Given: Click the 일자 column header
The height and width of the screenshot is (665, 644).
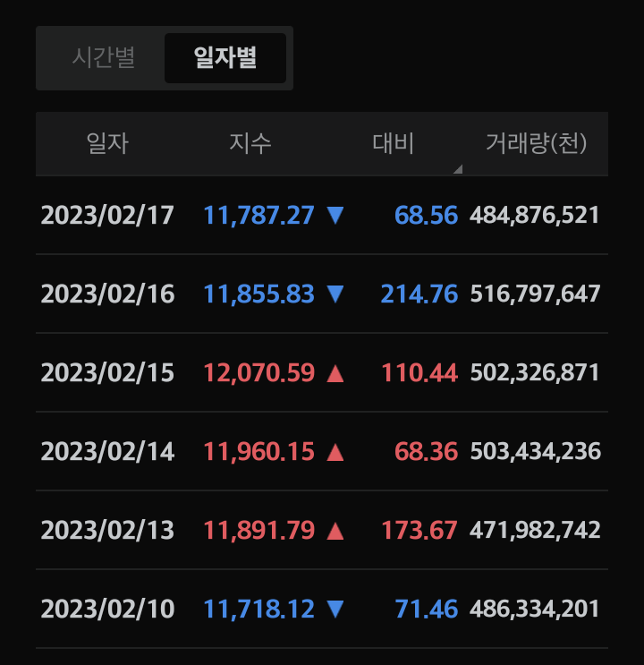Looking at the screenshot, I should (x=107, y=143).
